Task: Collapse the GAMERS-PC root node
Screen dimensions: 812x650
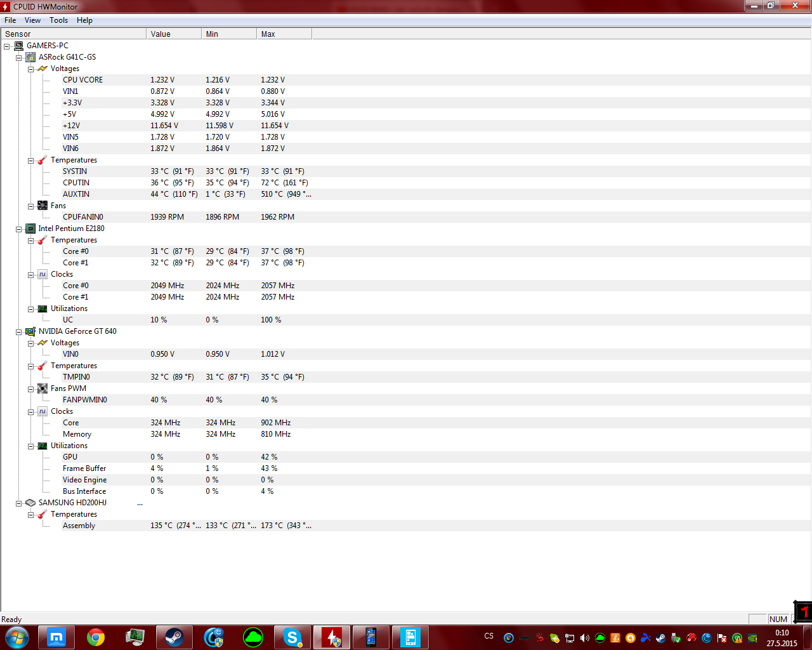Action: click(7, 46)
